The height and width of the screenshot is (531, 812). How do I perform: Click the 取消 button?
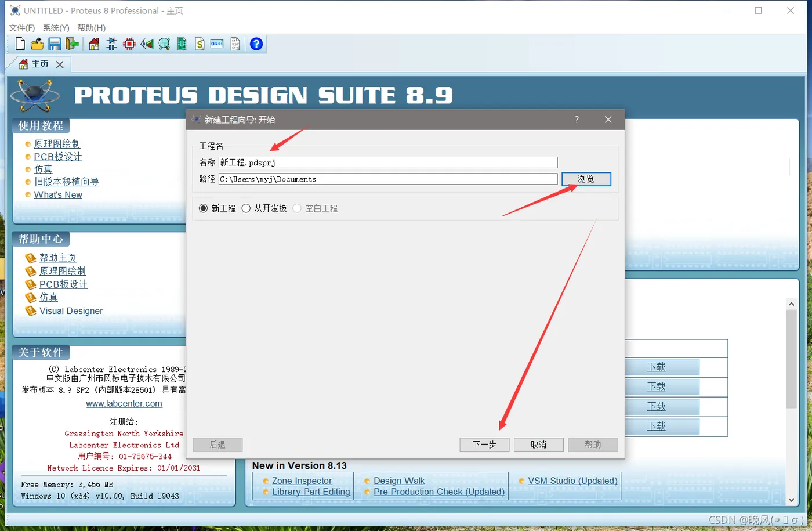click(538, 445)
